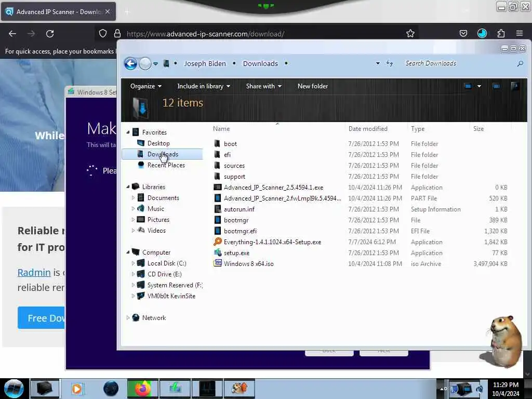
Task: Click the New folder button
Action: [312, 86]
